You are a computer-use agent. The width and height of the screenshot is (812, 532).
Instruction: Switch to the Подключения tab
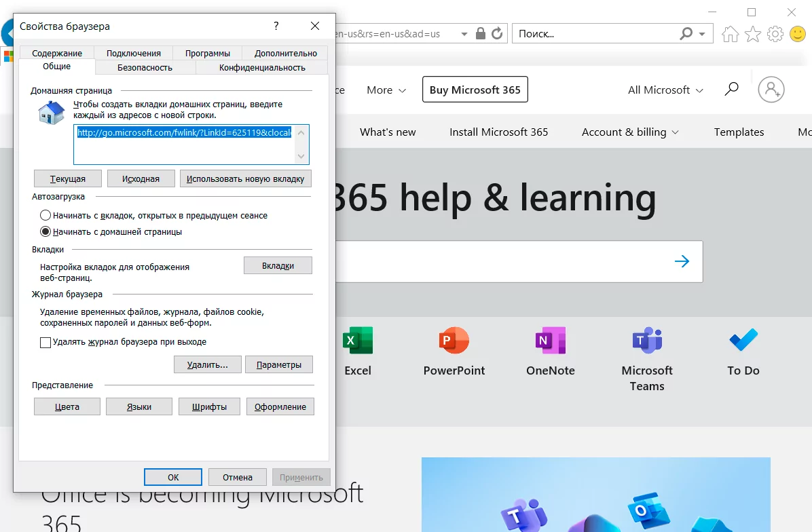tap(134, 54)
